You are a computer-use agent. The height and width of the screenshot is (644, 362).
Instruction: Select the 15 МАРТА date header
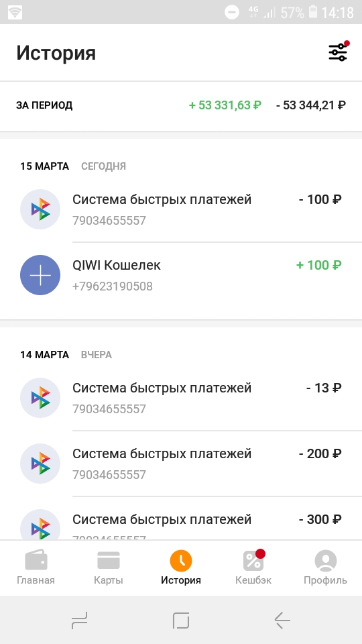44,166
